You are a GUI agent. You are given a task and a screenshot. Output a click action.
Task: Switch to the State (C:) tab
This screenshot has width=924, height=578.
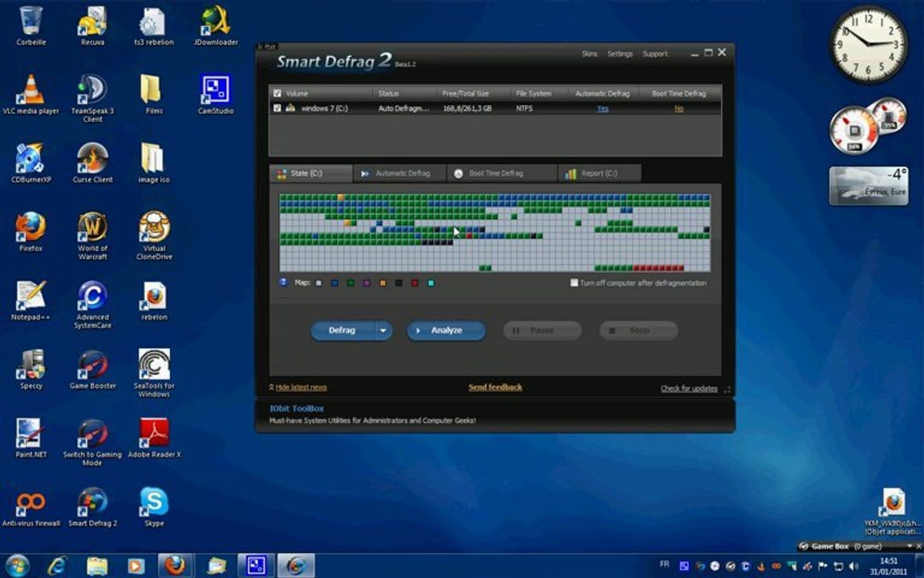coord(311,173)
